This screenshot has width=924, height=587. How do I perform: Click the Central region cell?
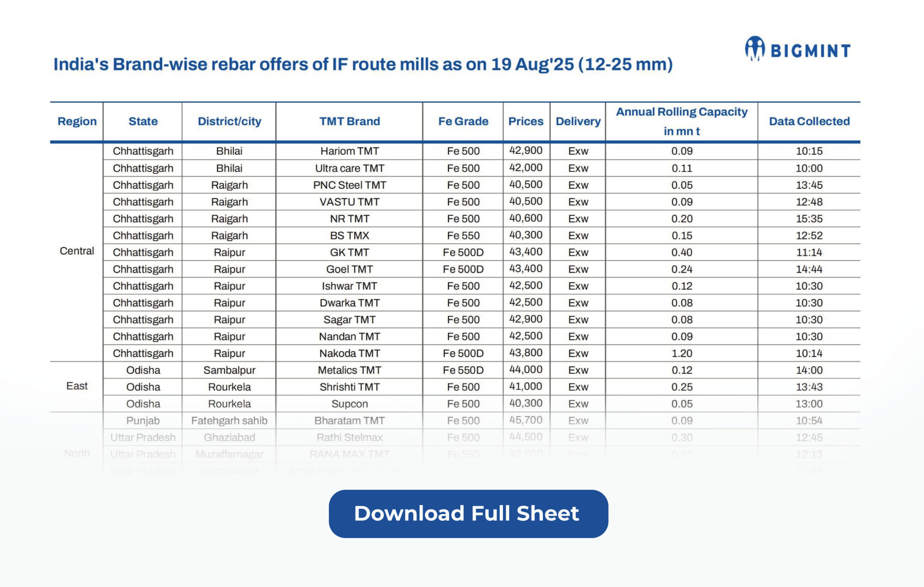pyautogui.click(x=77, y=251)
